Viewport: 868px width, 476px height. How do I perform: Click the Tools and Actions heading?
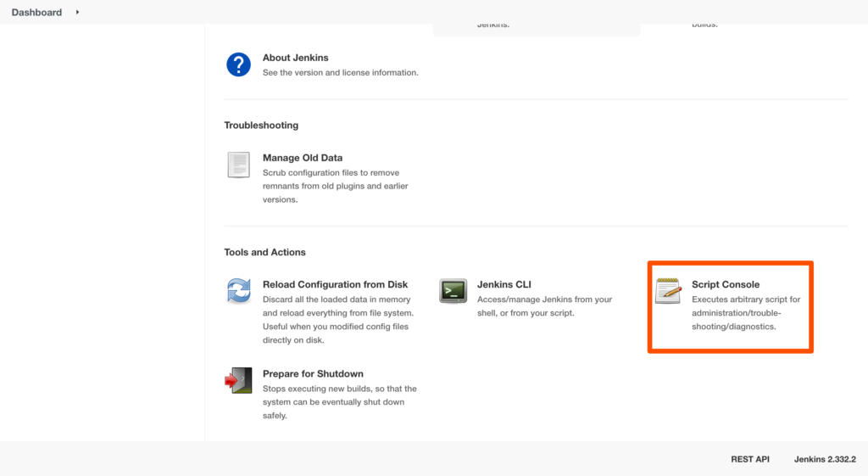(x=264, y=252)
